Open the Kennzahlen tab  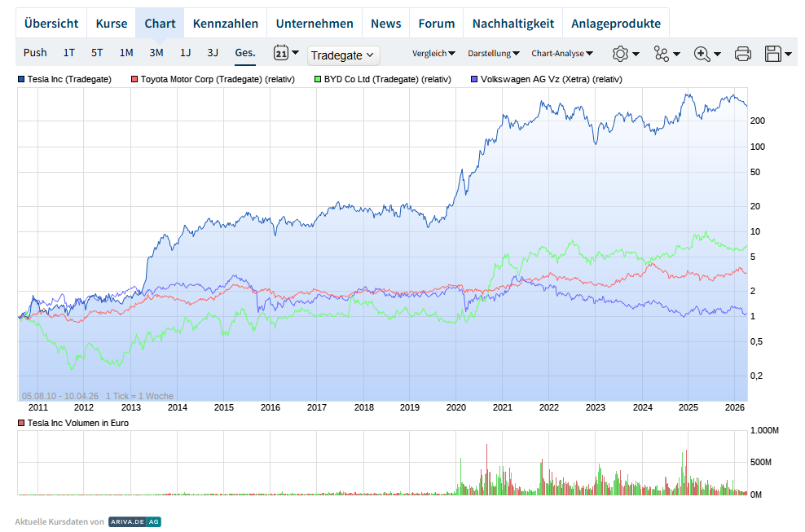click(x=226, y=24)
